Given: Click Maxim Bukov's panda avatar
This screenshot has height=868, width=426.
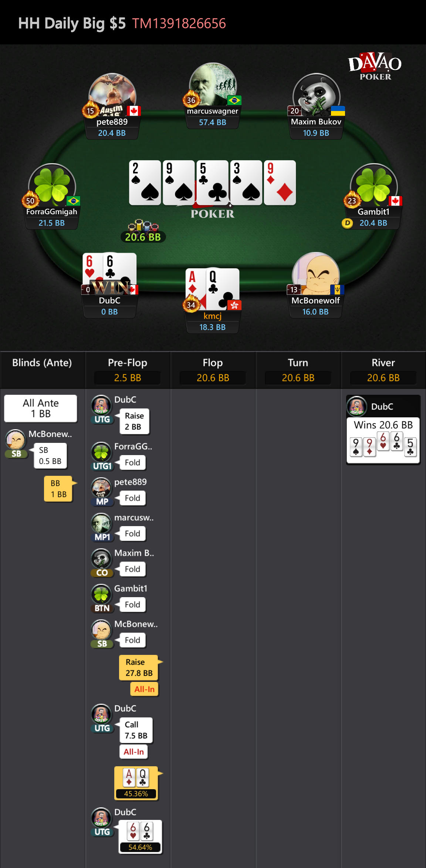Looking at the screenshot, I should pyautogui.click(x=316, y=95).
